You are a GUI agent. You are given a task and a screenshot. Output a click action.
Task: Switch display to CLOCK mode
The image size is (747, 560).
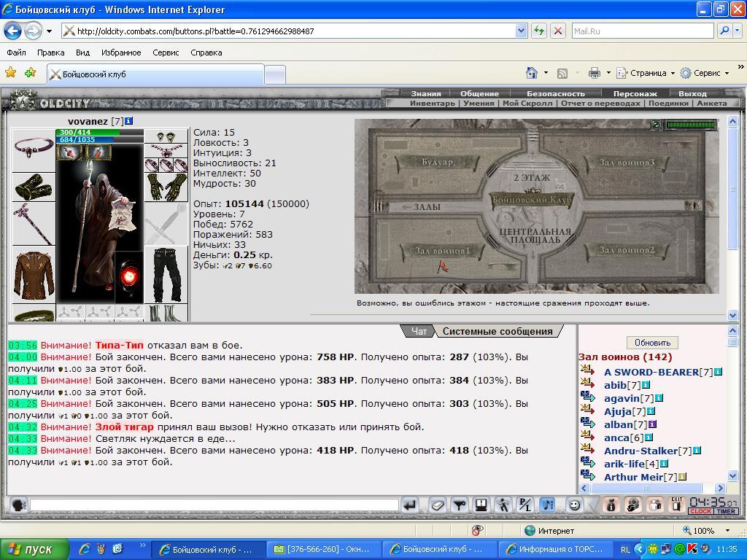click(x=700, y=511)
